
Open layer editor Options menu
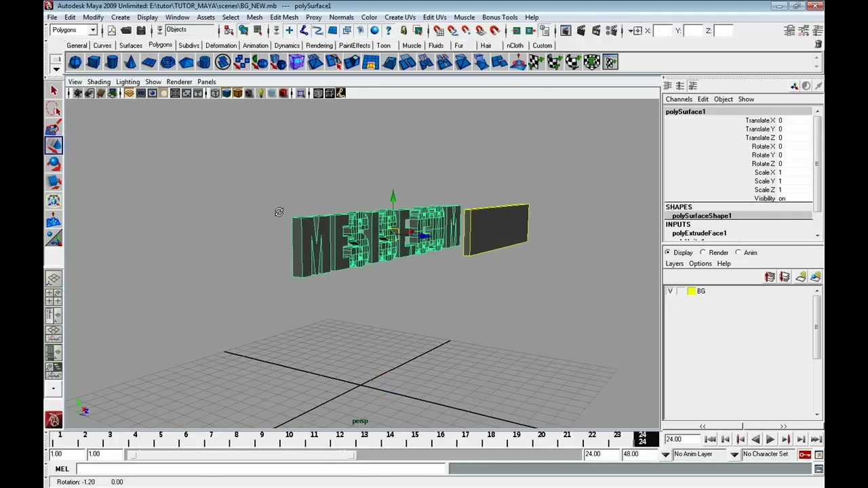pyautogui.click(x=701, y=264)
